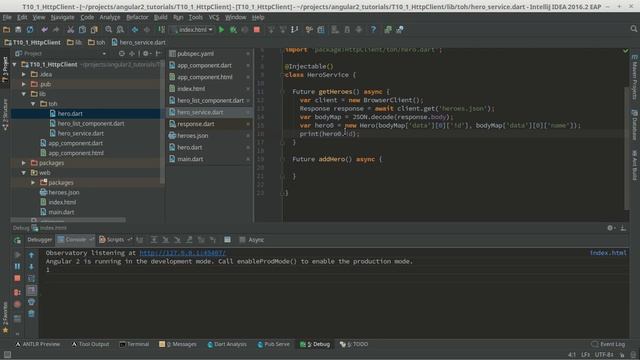Open the Terminal tool window
The width and height of the screenshot is (640, 360).
tap(134, 344)
